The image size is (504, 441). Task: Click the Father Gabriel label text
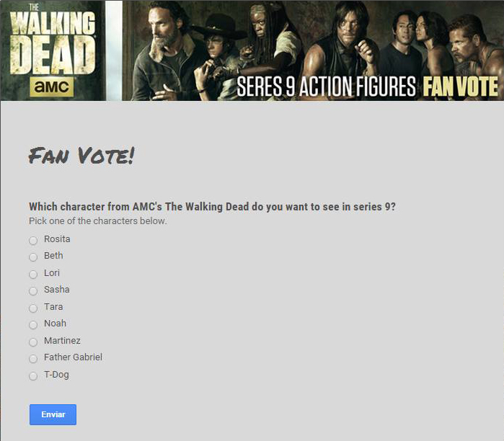point(73,357)
